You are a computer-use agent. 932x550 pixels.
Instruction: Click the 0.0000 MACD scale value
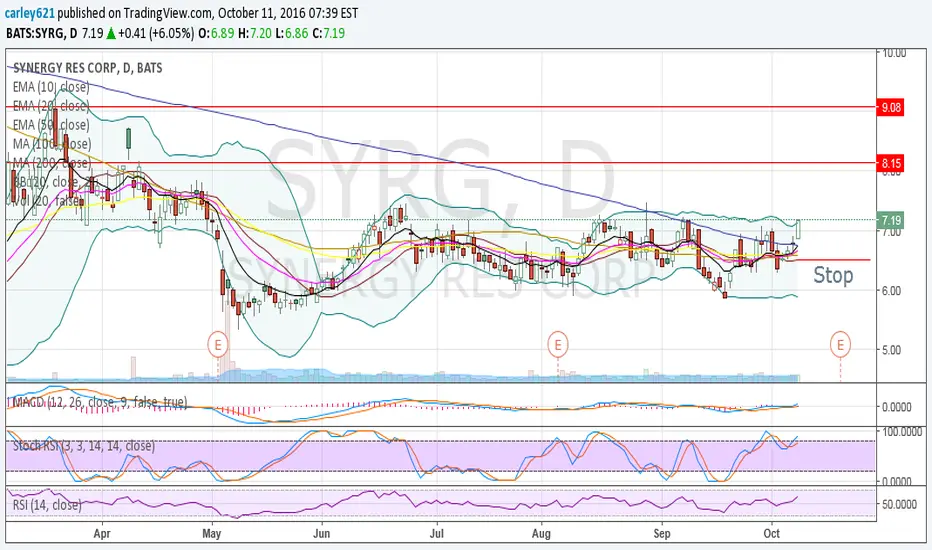[x=897, y=407]
